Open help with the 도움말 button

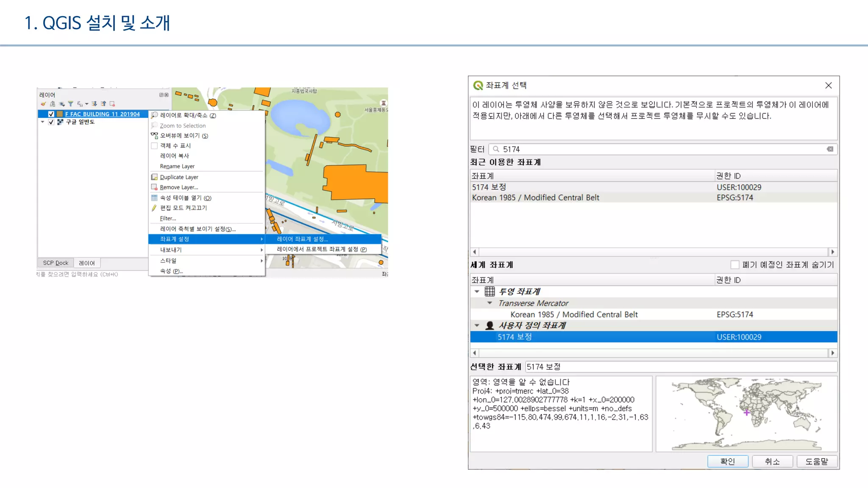817,461
